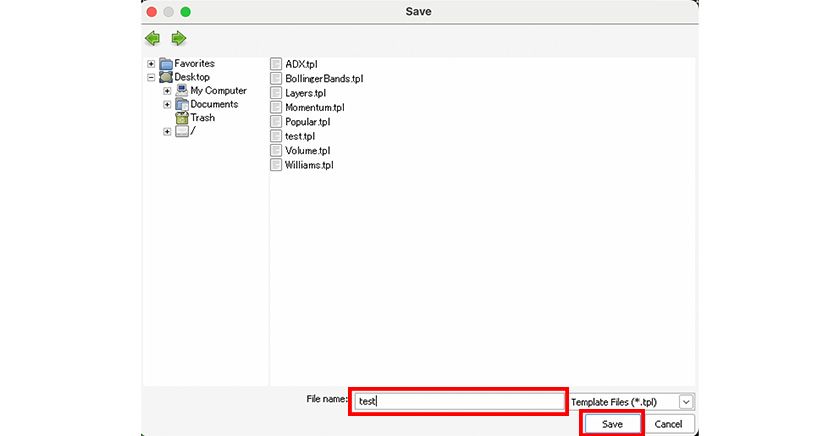Click the Popular.tpl file icon
Viewport: 840px width, 436px height.
coord(276,122)
